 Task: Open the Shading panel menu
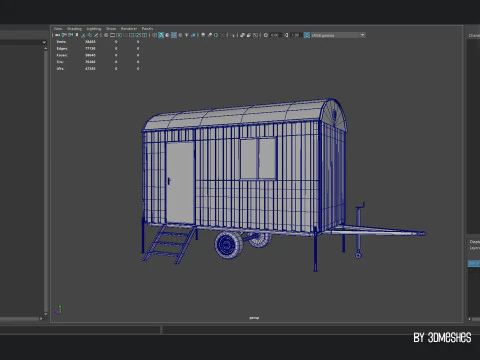click(x=74, y=29)
